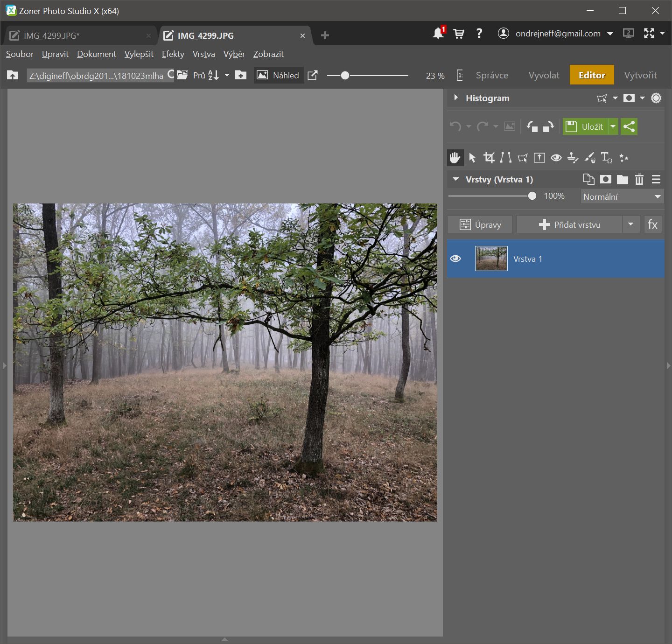The image size is (672, 644).
Task: Select the pointer move tool
Action: [472, 158]
